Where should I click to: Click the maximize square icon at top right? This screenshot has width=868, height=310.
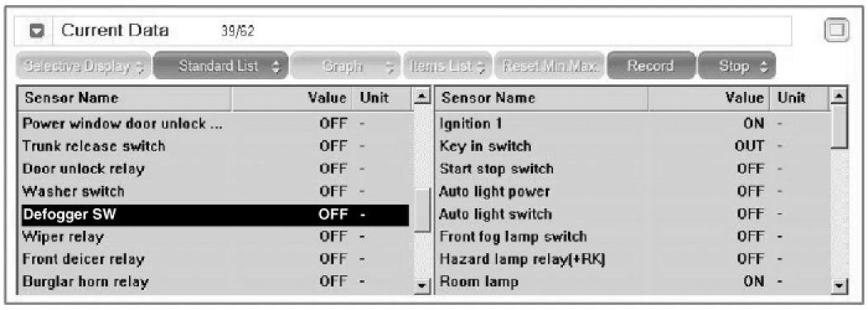pyautogui.click(x=837, y=31)
